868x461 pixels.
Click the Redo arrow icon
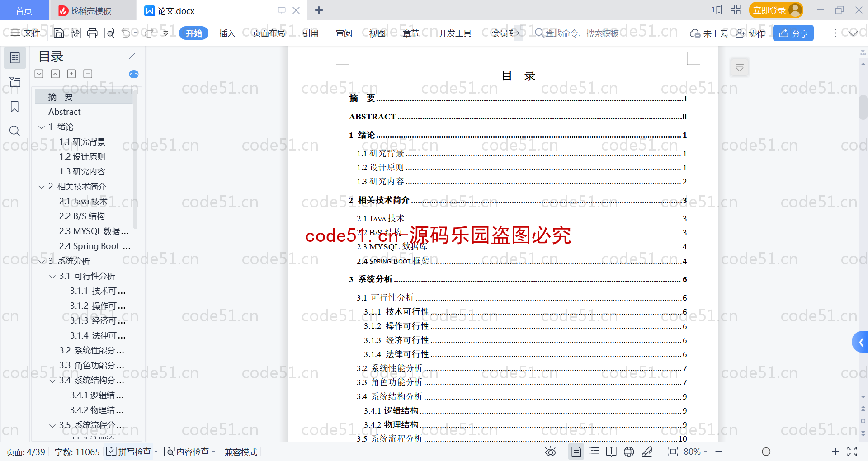coord(149,33)
